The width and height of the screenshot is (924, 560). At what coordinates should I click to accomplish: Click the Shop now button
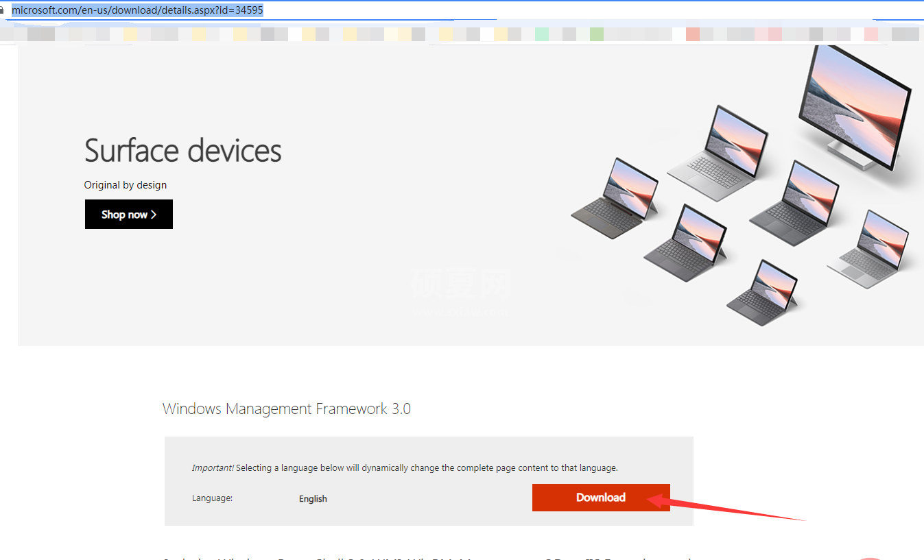click(129, 215)
